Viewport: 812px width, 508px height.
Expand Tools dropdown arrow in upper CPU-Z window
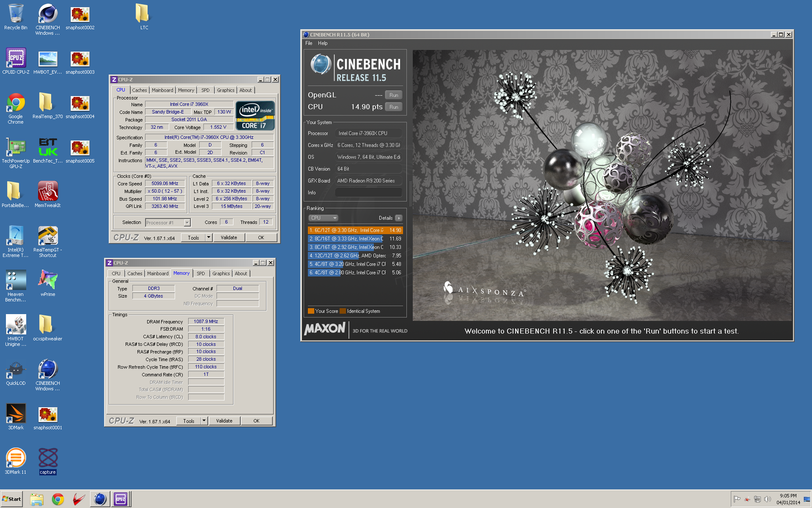tap(208, 238)
